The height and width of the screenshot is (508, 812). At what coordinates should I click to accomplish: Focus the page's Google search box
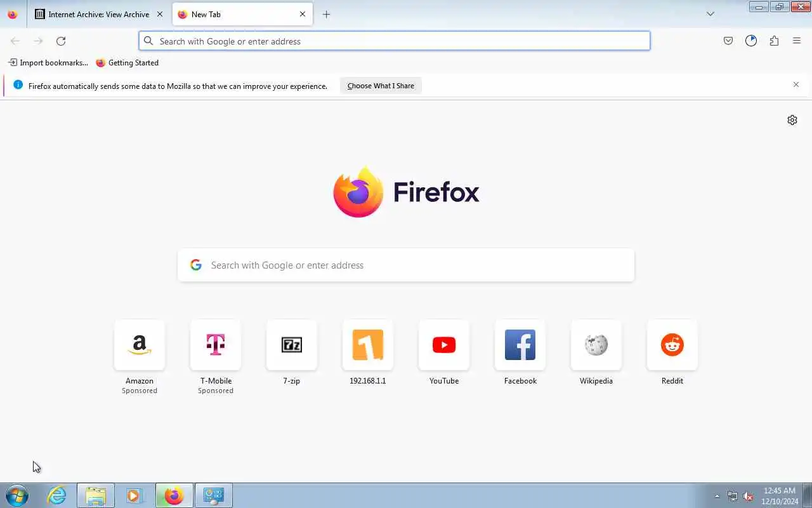(x=406, y=265)
